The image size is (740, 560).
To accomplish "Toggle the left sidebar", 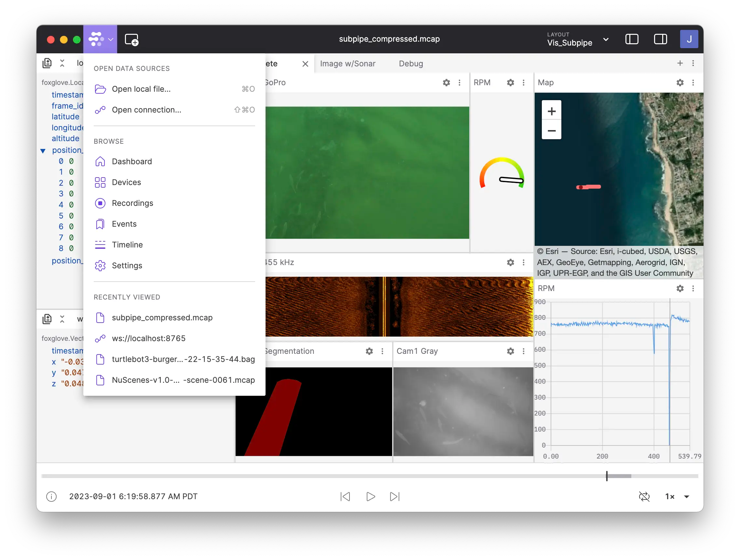I will click(632, 39).
